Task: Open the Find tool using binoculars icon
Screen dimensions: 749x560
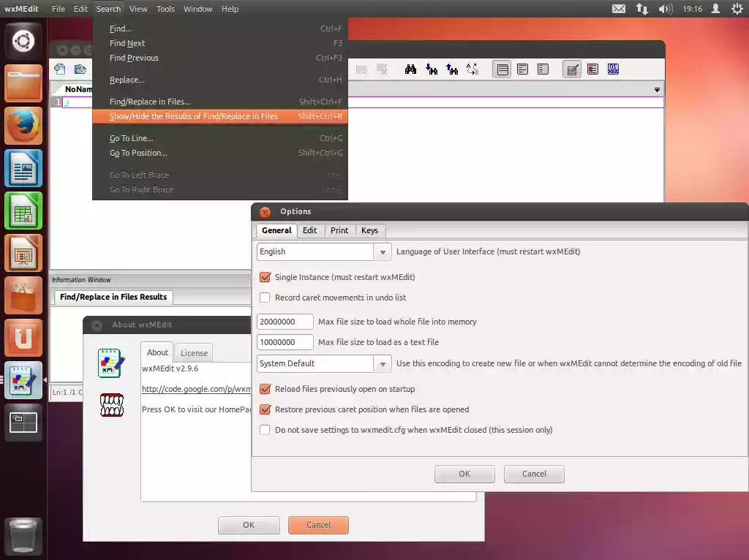Action: (x=411, y=69)
